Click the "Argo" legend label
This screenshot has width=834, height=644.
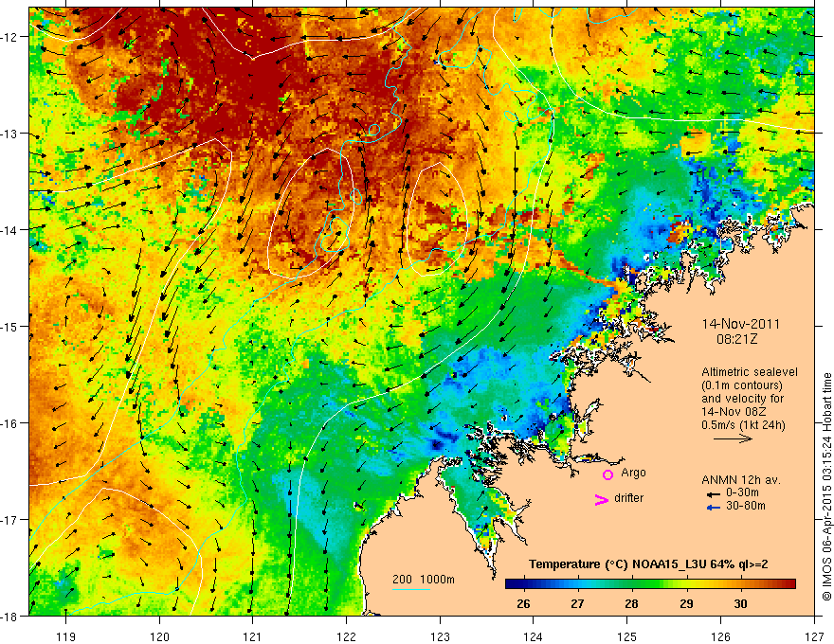pos(633,473)
